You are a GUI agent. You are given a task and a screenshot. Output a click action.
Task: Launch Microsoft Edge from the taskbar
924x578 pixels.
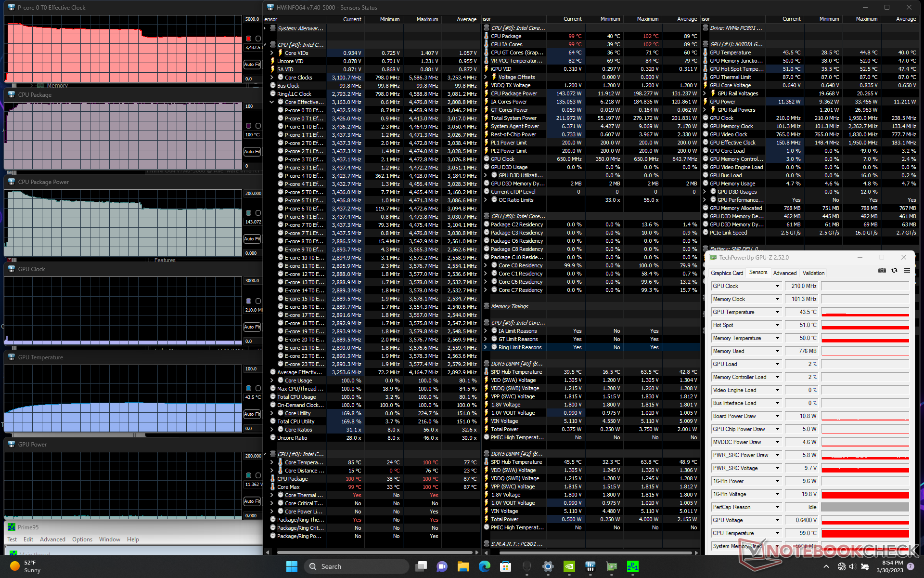[484, 566]
